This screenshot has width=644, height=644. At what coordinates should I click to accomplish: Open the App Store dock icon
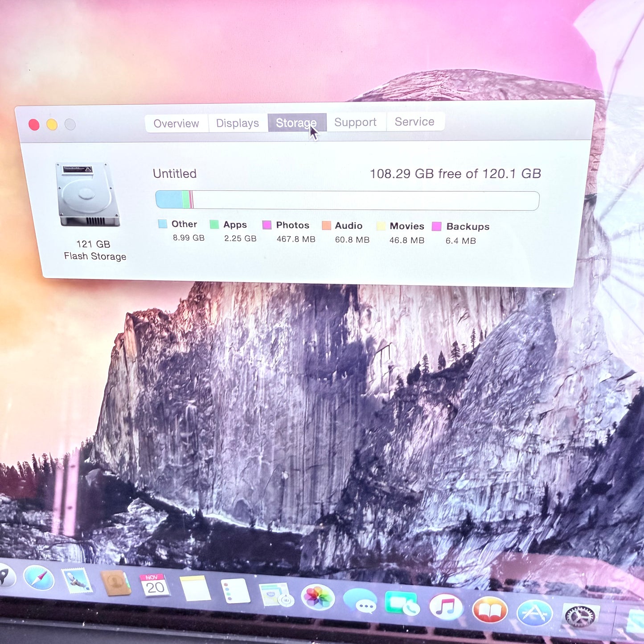coord(534,613)
